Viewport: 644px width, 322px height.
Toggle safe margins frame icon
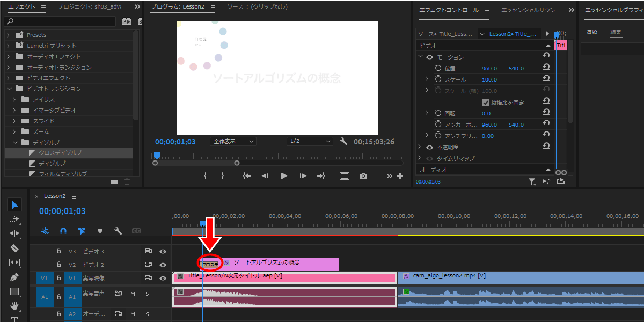tap(345, 175)
